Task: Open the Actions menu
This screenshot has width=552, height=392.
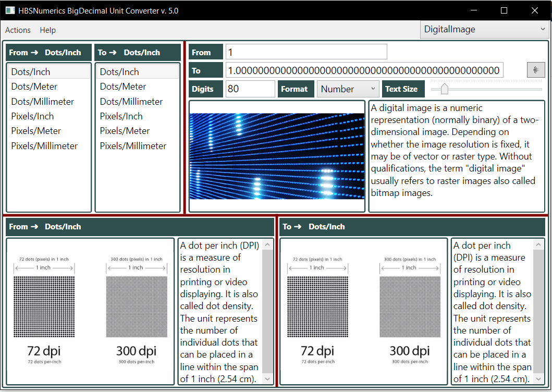Action: click(18, 30)
